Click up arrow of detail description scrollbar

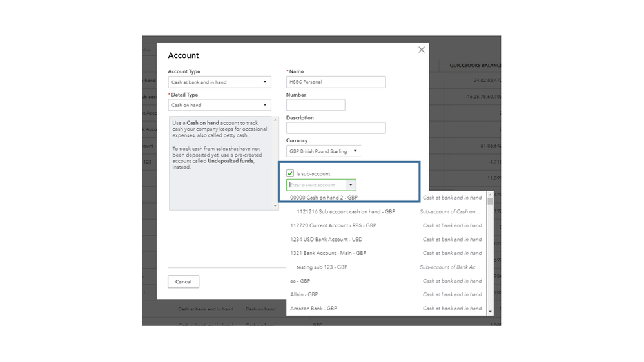275,120
